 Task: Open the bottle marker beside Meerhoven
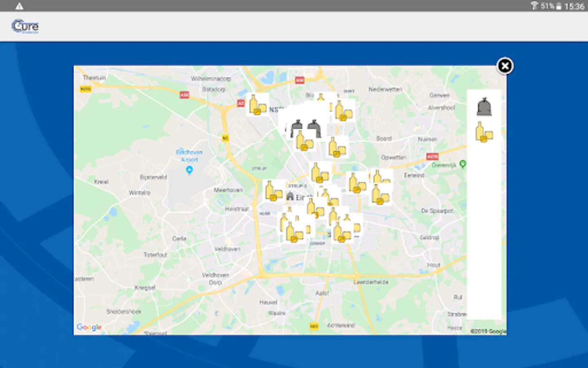coord(274,191)
